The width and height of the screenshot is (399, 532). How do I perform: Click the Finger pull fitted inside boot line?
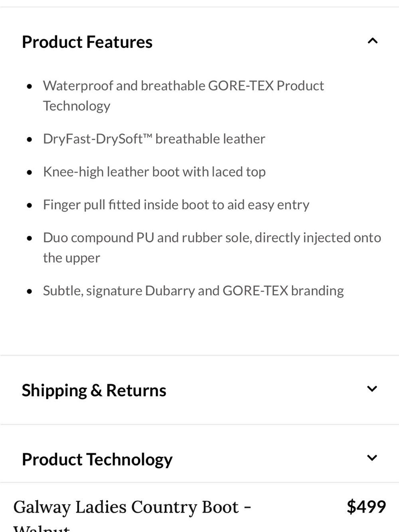pos(176,205)
